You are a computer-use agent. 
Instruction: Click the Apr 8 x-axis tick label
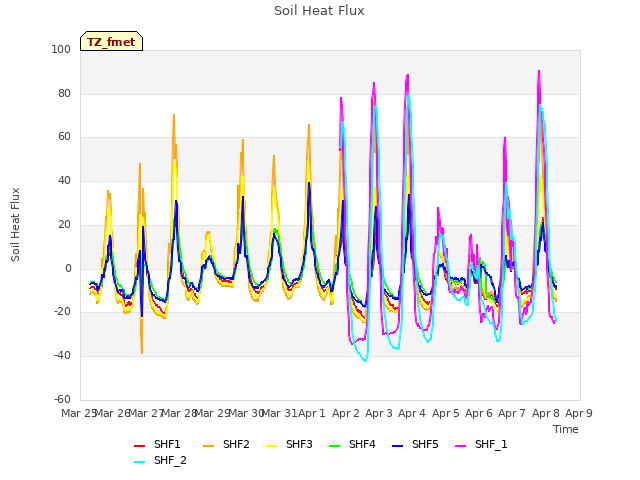[x=546, y=413]
